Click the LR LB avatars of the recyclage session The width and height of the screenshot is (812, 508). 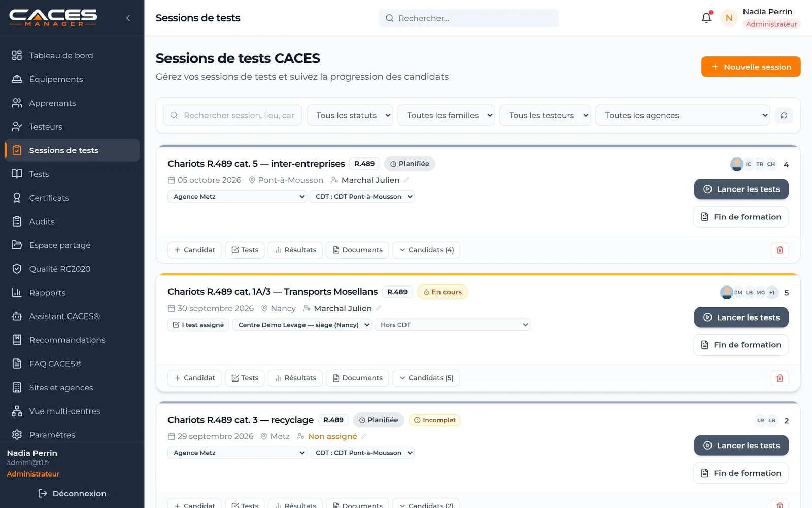766,420
